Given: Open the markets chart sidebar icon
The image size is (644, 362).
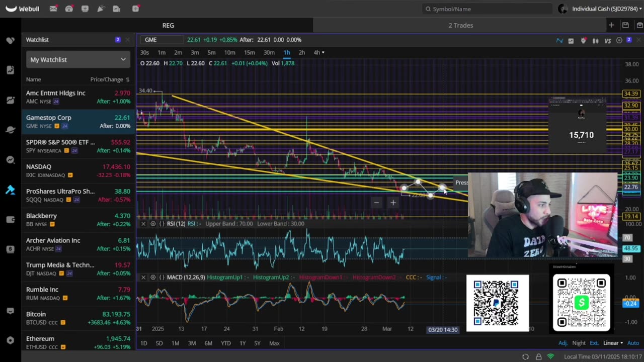Looking at the screenshot, I should (10, 100).
